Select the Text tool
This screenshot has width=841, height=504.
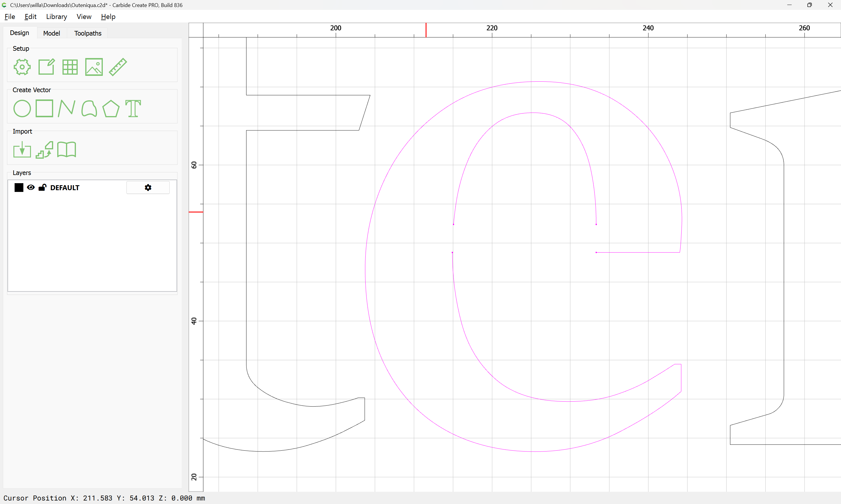point(133,109)
